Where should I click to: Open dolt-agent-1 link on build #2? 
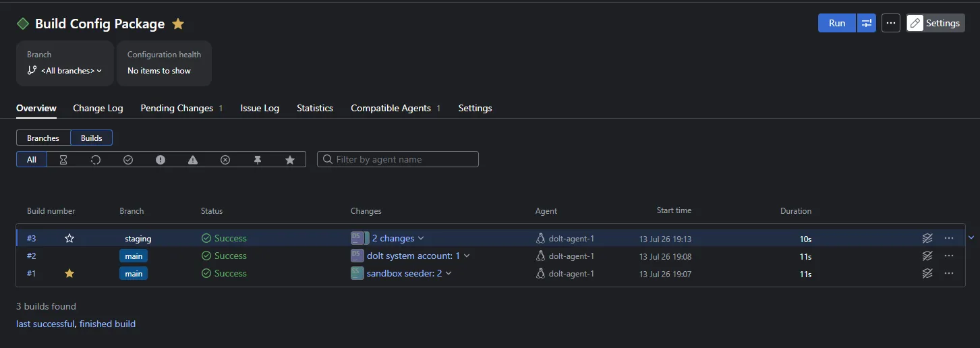(571, 256)
